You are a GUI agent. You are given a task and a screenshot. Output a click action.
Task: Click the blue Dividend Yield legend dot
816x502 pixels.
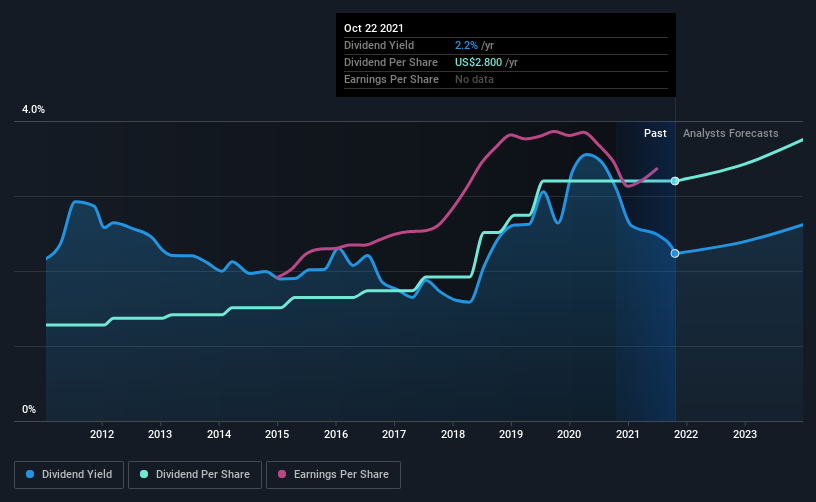point(30,474)
